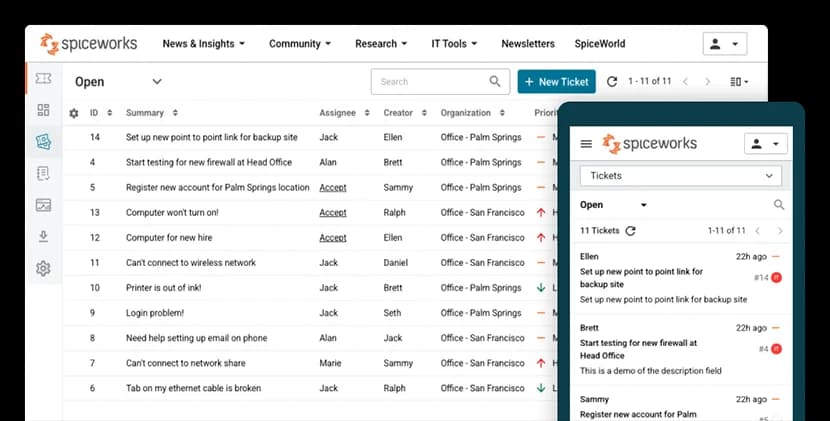Screen dimensions: 830x421
Task: Create a New Ticket
Action: pyautogui.click(x=556, y=82)
